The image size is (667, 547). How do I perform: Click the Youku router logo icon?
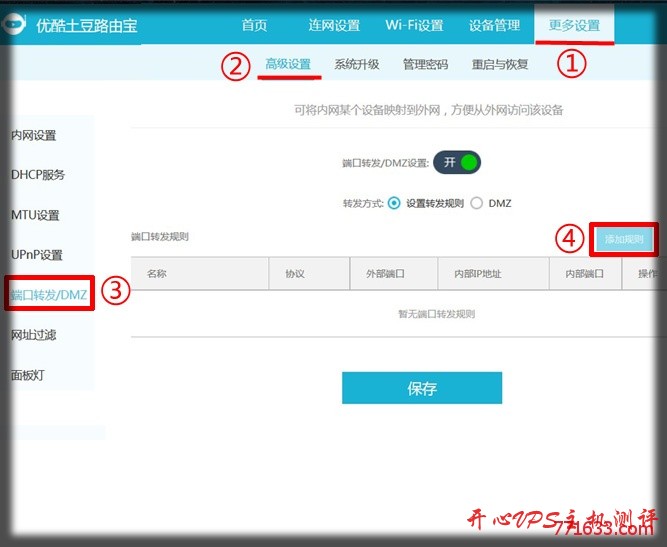[10, 24]
